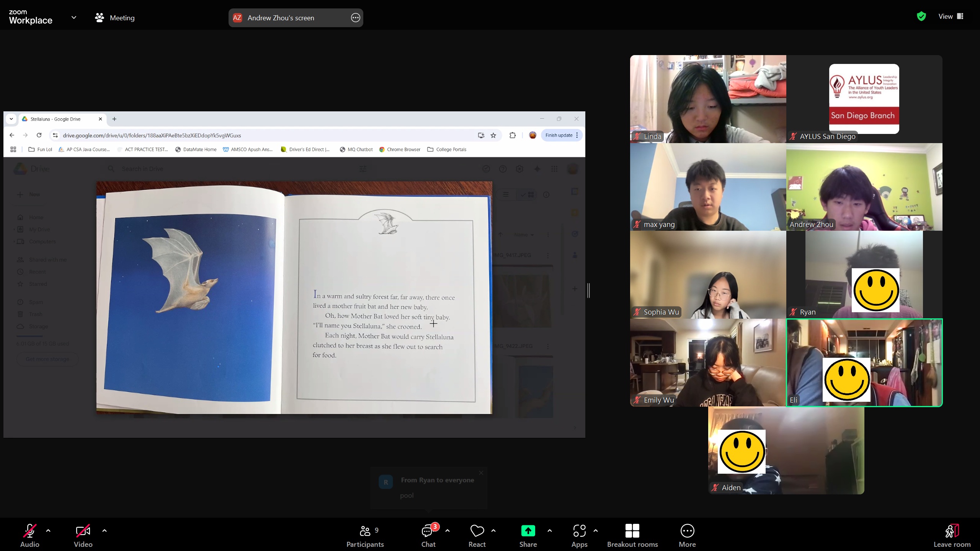Open Drive help question mark icon
This screenshot has height=551, width=980.
point(503,169)
